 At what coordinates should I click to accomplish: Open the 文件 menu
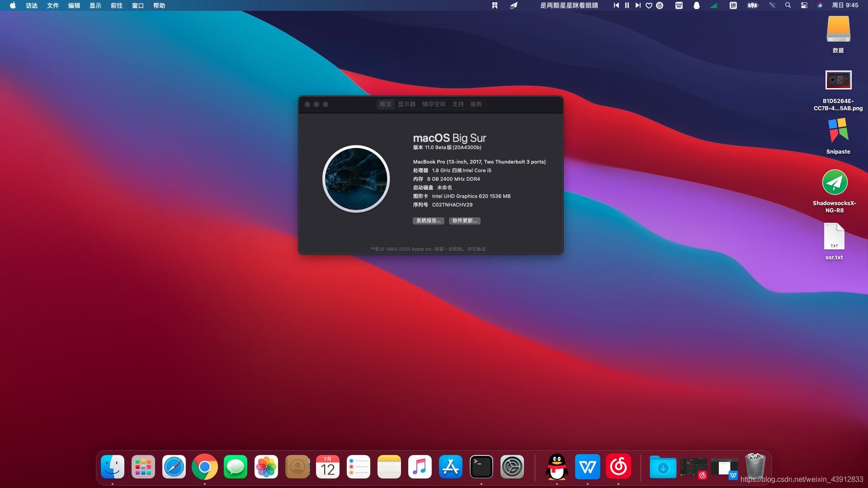point(53,5)
